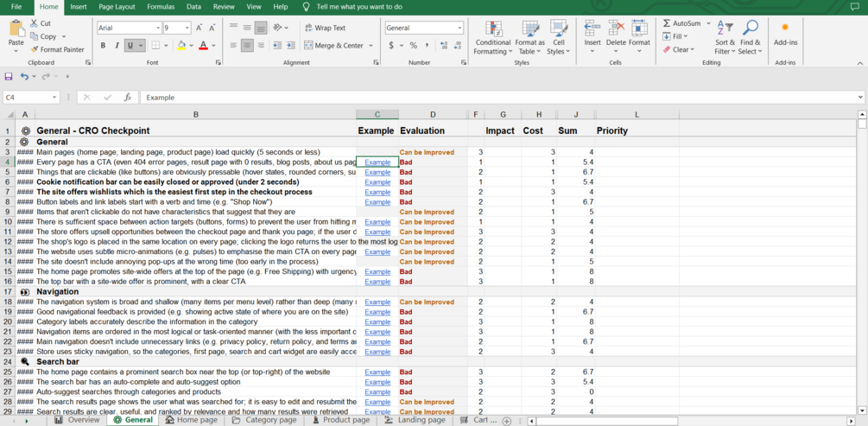Image resolution: width=868 pixels, height=426 pixels.
Task: Toggle Underline formatting
Action: pyautogui.click(x=130, y=46)
